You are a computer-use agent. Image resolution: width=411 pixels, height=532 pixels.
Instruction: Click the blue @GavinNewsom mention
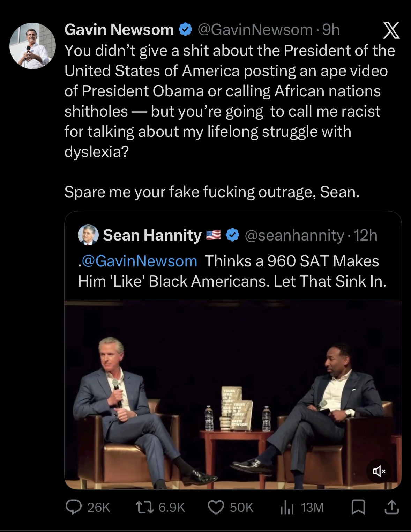click(x=138, y=261)
